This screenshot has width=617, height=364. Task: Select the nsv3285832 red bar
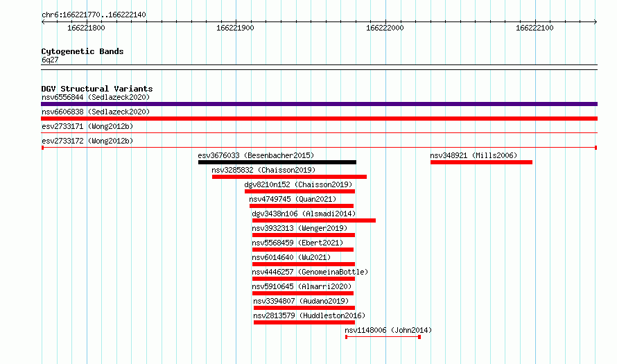tap(290, 177)
